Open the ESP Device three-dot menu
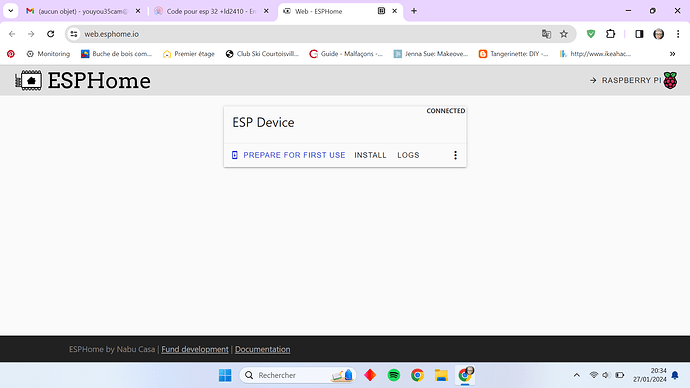Image resolution: width=690 pixels, height=388 pixels. click(455, 155)
